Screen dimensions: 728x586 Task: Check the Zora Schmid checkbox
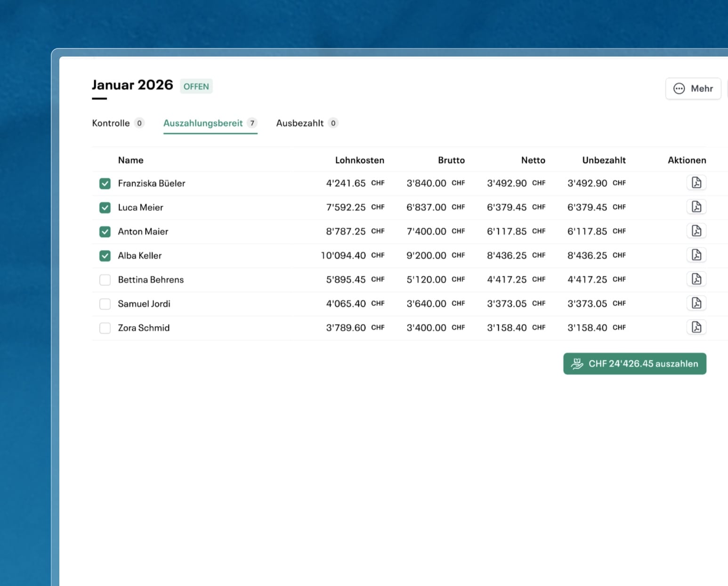[105, 328]
